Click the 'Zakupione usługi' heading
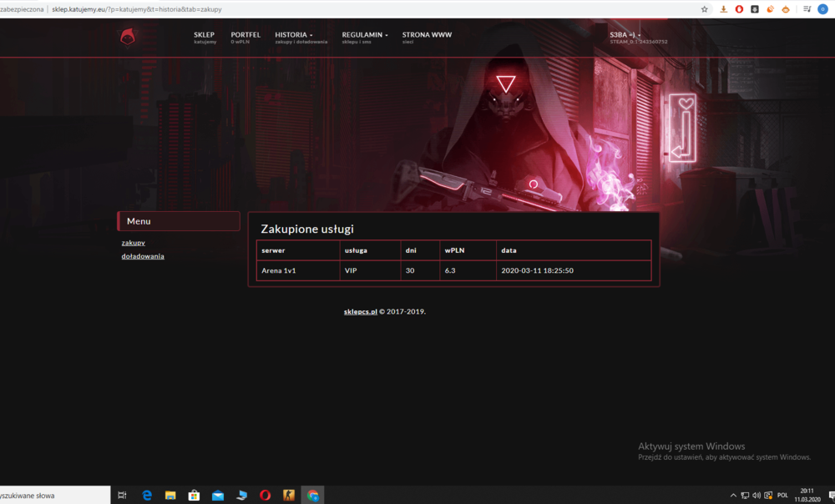 point(307,229)
